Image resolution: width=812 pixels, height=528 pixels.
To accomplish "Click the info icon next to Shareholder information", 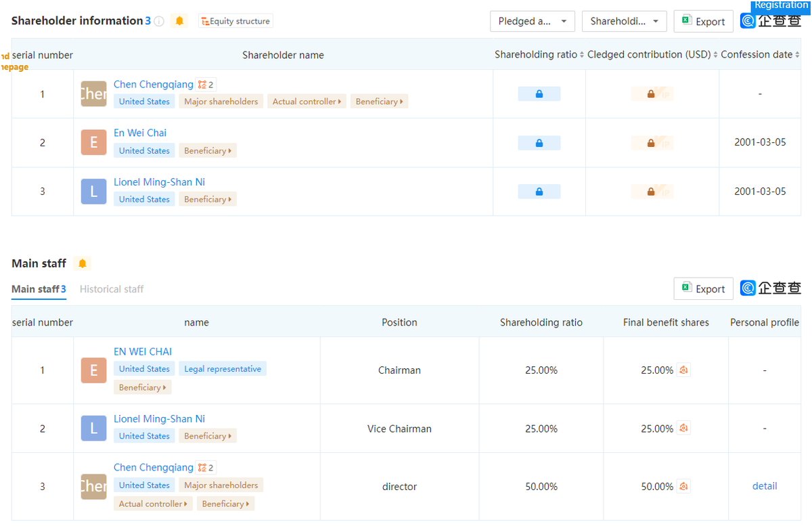I will click(159, 21).
